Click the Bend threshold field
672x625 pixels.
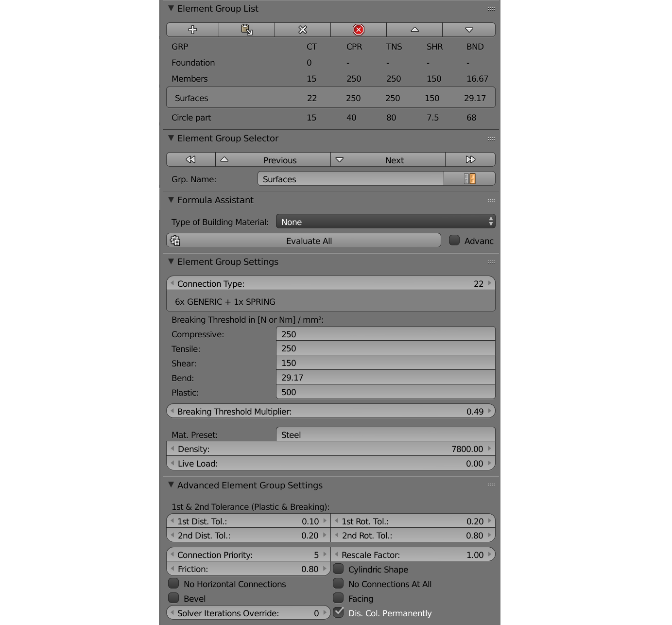pyautogui.click(x=385, y=378)
